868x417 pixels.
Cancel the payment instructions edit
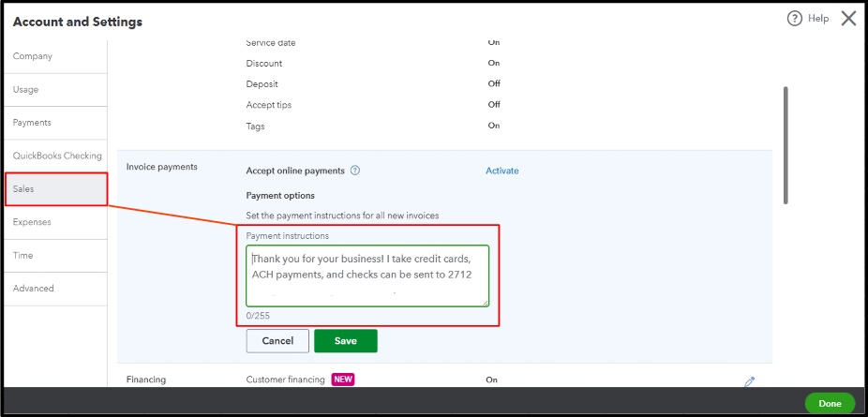pyautogui.click(x=277, y=341)
